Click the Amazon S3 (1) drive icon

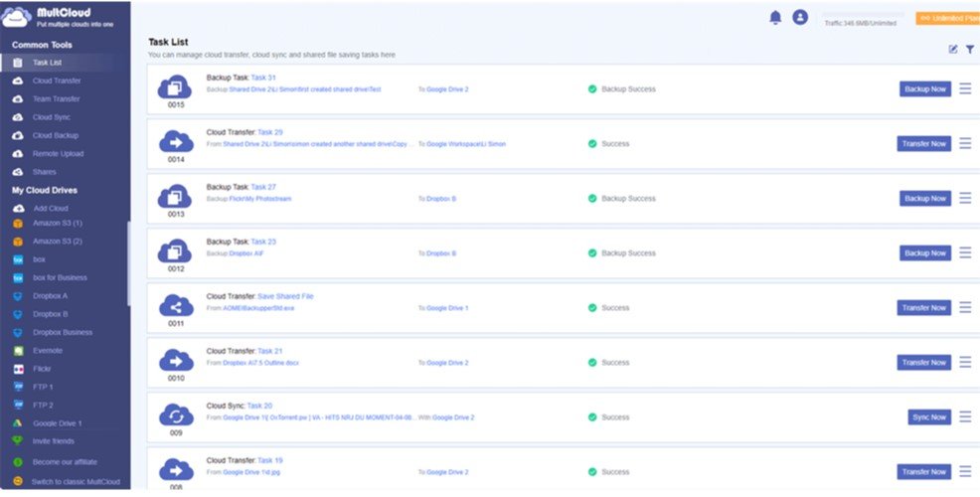pyautogui.click(x=18, y=224)
